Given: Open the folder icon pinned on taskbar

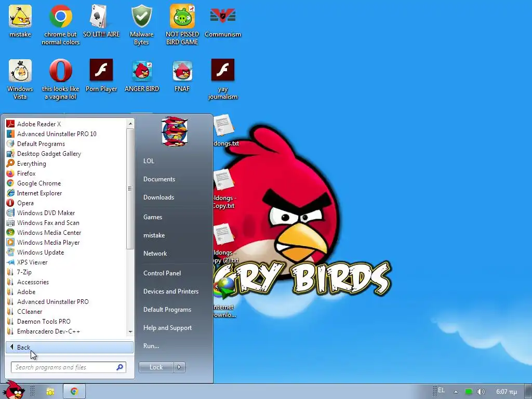Looking at the screenshot, I should [x=50, y=392].
